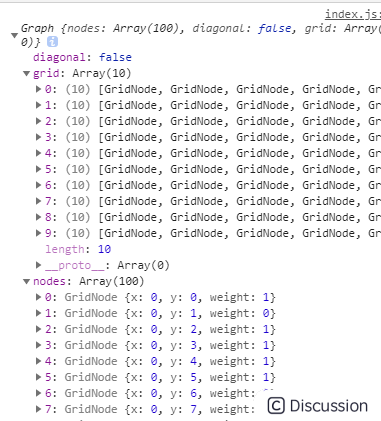Click the blue info icon after Graph
The image size is (381, 421).
(52, 42)
